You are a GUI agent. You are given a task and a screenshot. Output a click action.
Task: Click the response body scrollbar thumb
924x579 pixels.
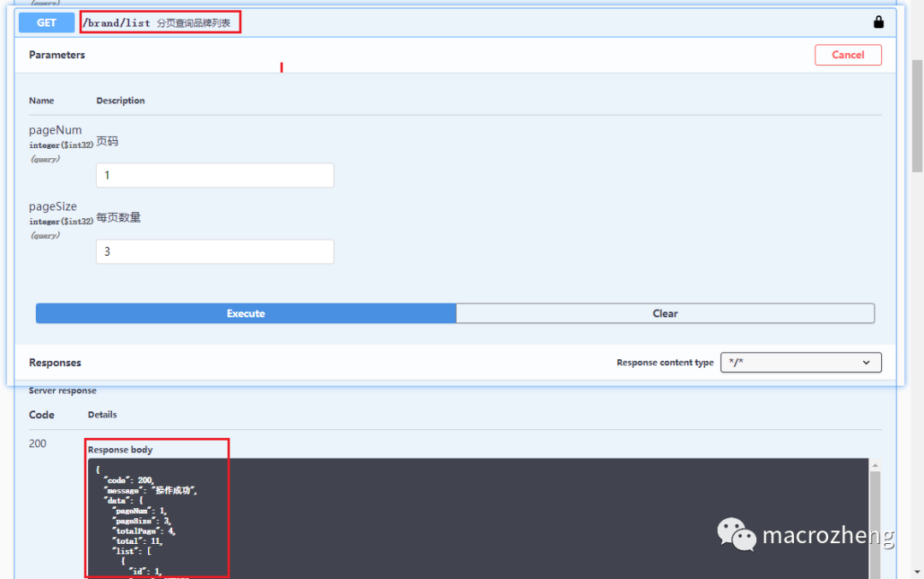pos(874,522)
